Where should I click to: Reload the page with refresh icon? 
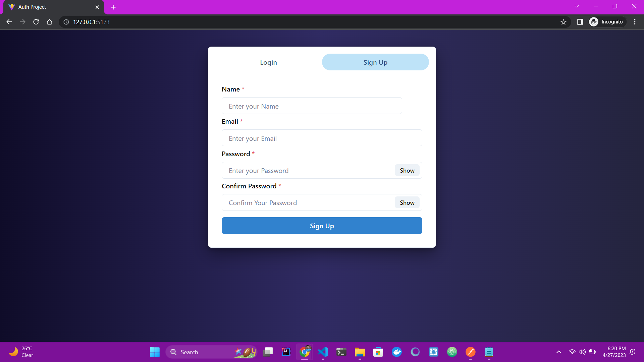36,22
